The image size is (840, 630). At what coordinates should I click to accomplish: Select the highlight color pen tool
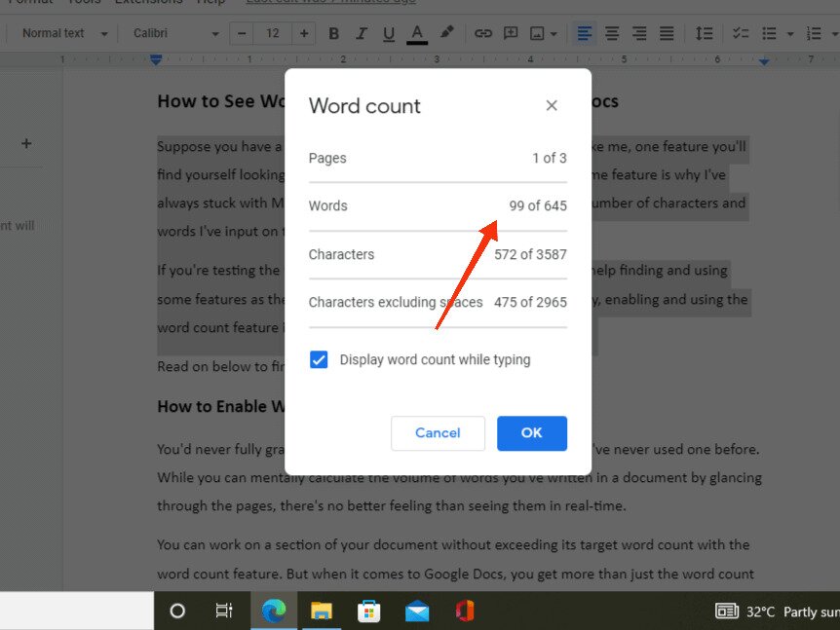[446, 33]
